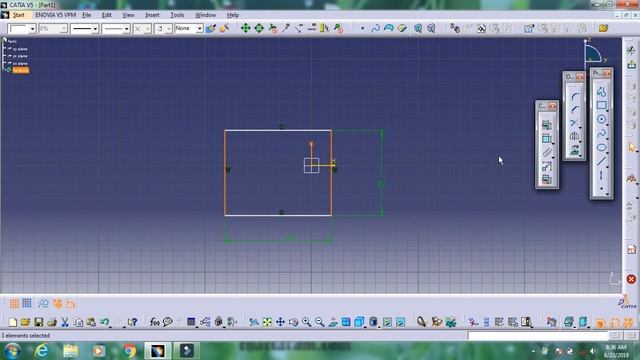The width and height of the screenshot is (640, 360).
Task: Toggle Construction/Standard Element mode
Action: click(x=43, y=303)
